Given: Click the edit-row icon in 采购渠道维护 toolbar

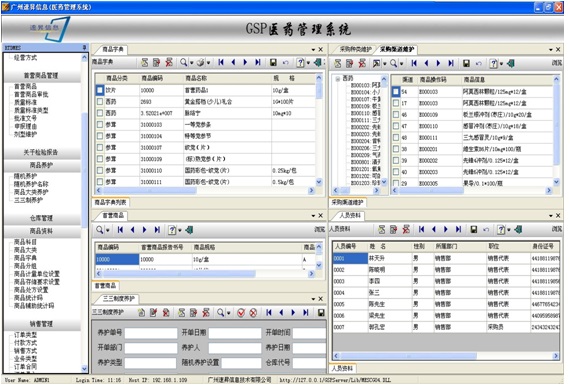Looking at the screenshot, I should pyautogui.click(x=349, y=64).
